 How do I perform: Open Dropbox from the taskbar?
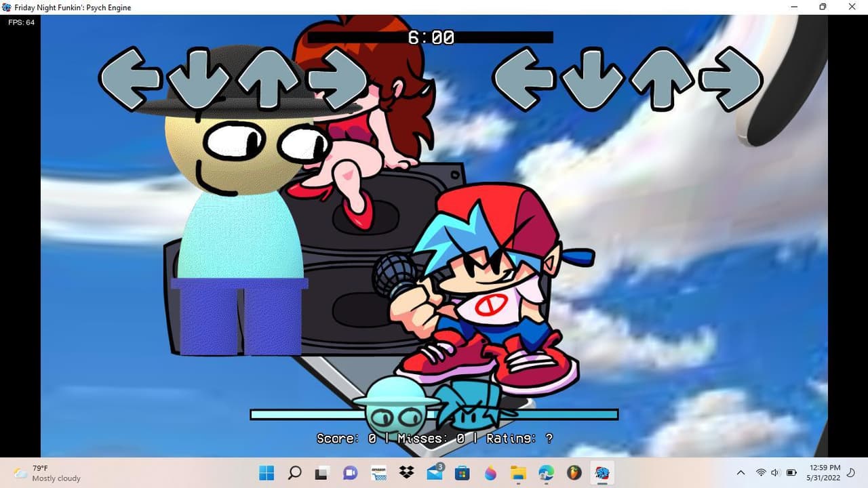click(406, 472)
